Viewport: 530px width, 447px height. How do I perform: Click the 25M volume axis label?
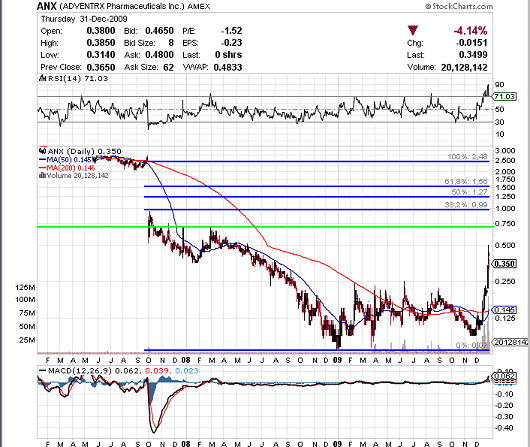pyautogui.click(x=27, y=340)
